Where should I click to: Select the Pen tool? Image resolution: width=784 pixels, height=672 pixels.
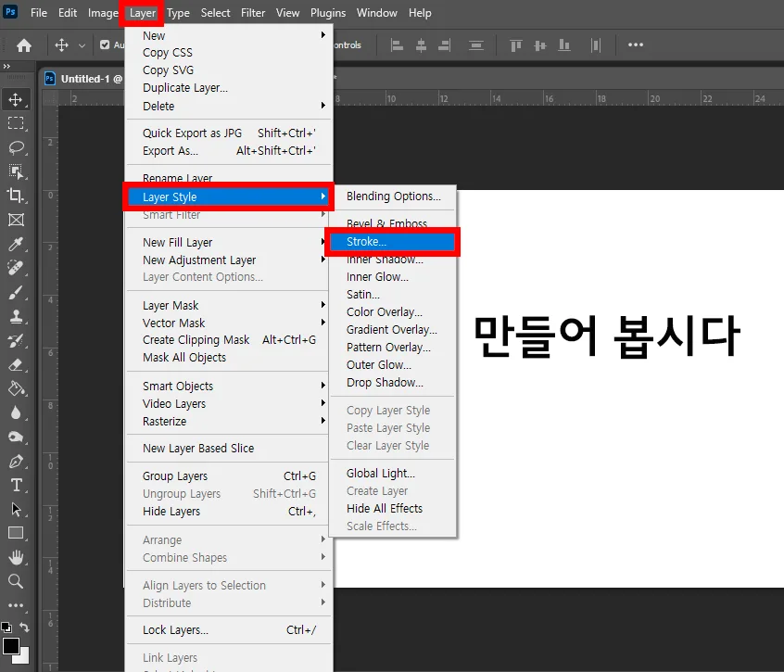[16, 461]
